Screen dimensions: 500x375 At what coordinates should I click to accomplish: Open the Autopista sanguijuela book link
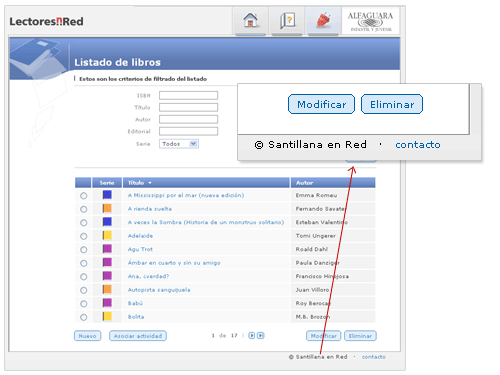pos(159,290)
